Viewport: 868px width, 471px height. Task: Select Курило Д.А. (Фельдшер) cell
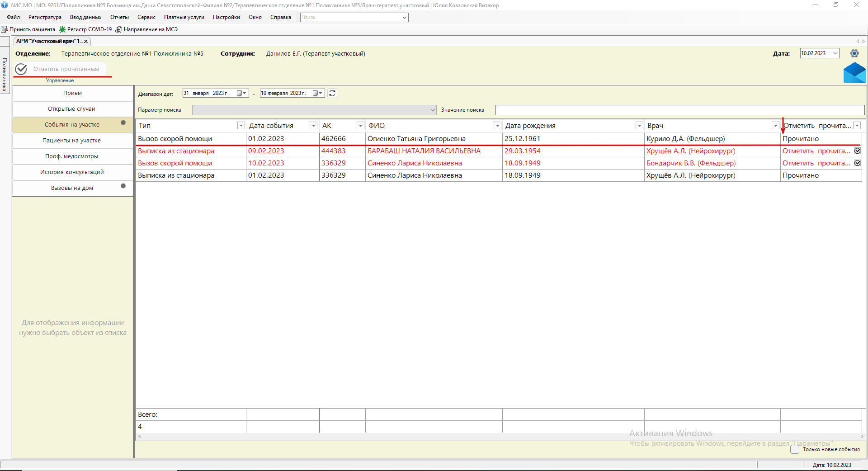(x=712, y=139)
